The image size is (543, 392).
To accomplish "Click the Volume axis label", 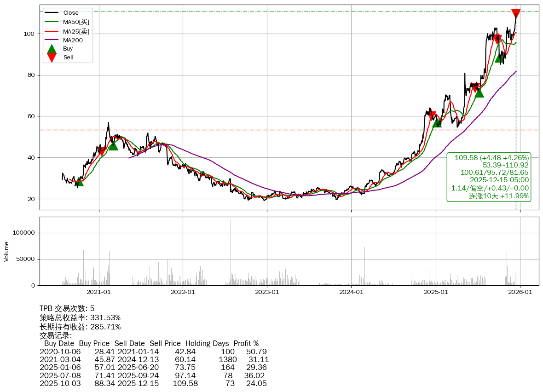I will 6,252.
